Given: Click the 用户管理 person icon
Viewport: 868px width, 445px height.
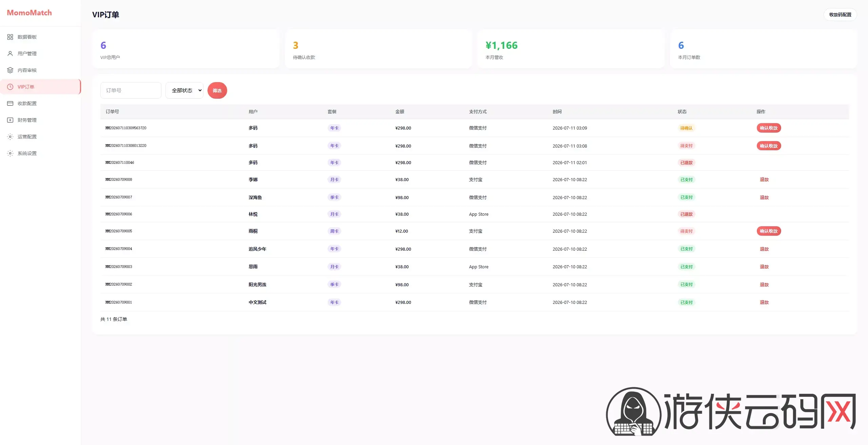Looking at the screenshot, I should [10, 54].
